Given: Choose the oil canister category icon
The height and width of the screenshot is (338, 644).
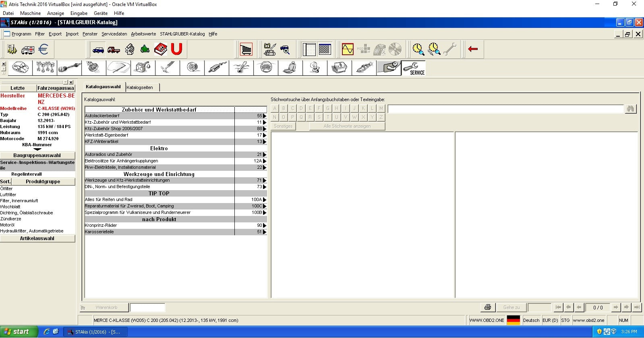Looking at the screenshot, I should [x=143, y=68].
